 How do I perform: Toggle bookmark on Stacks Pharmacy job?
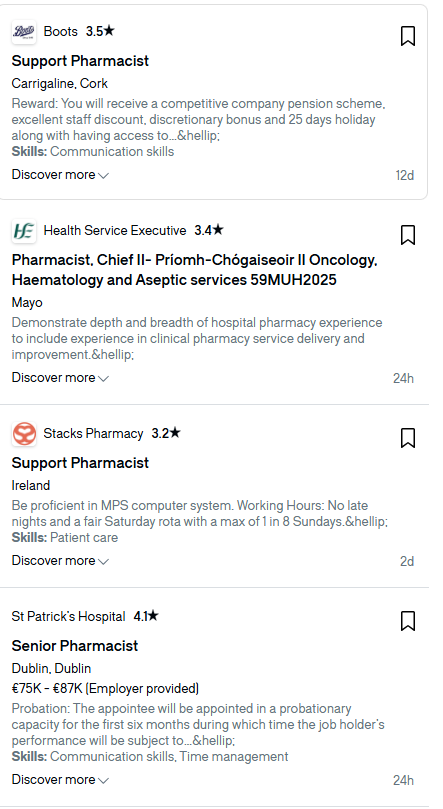coord(407,439)
